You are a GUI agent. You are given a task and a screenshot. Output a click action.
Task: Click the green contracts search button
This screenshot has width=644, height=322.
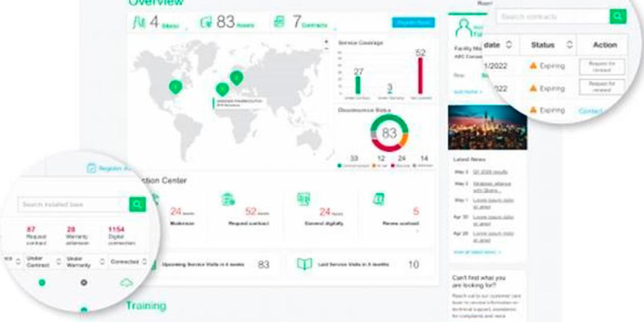[618, 16]
